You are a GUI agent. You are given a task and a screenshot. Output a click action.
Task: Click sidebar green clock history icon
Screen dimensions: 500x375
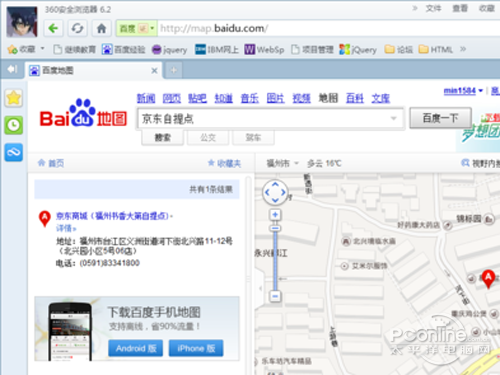14,125
